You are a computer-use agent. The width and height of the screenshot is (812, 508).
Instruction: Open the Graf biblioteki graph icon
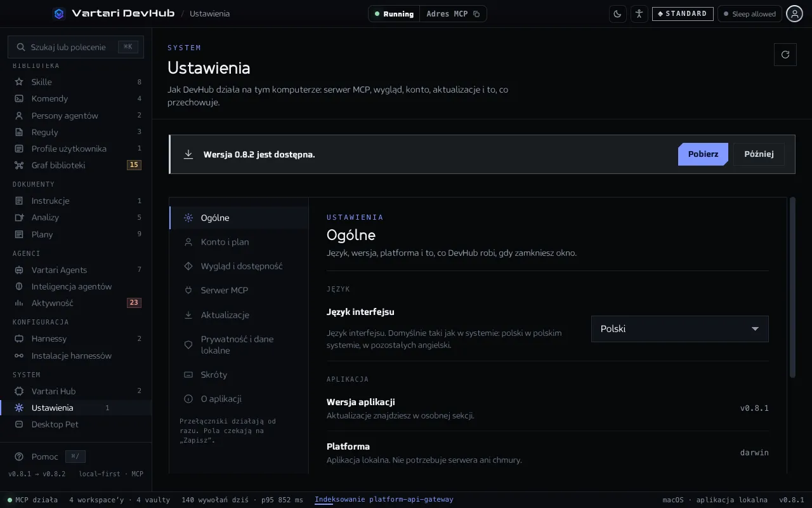(19, 165)
